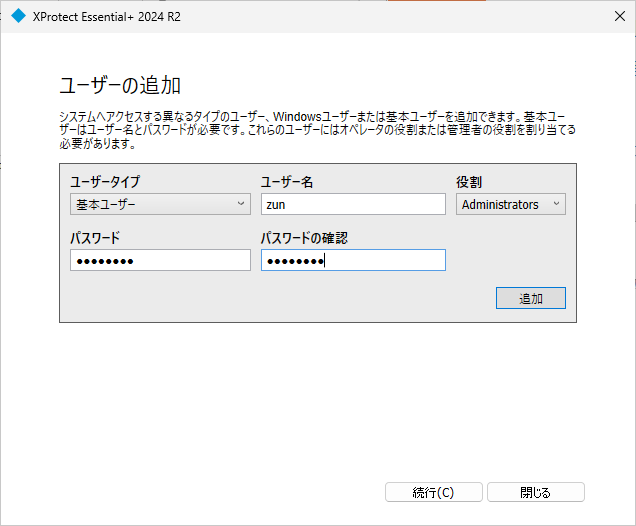Click the 役割 label
Viewport: 636px width, 526px height.
click(469, 182)
